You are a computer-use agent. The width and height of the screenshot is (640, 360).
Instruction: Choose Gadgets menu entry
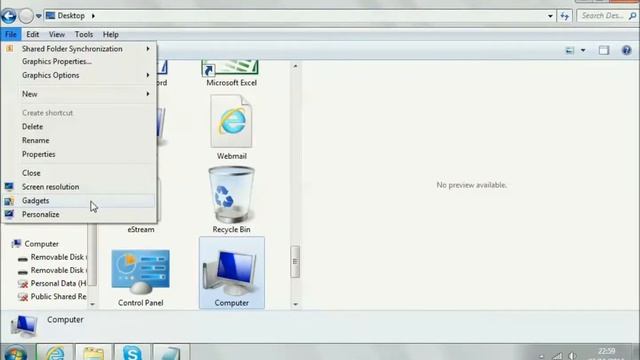tap(79, 200)
